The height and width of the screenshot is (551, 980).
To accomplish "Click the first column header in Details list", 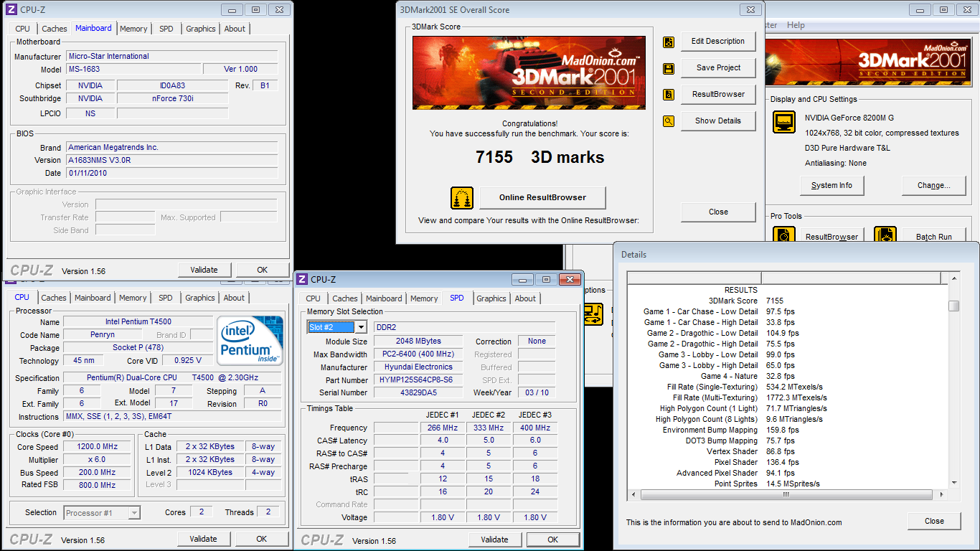I will [x=694, y=278].
